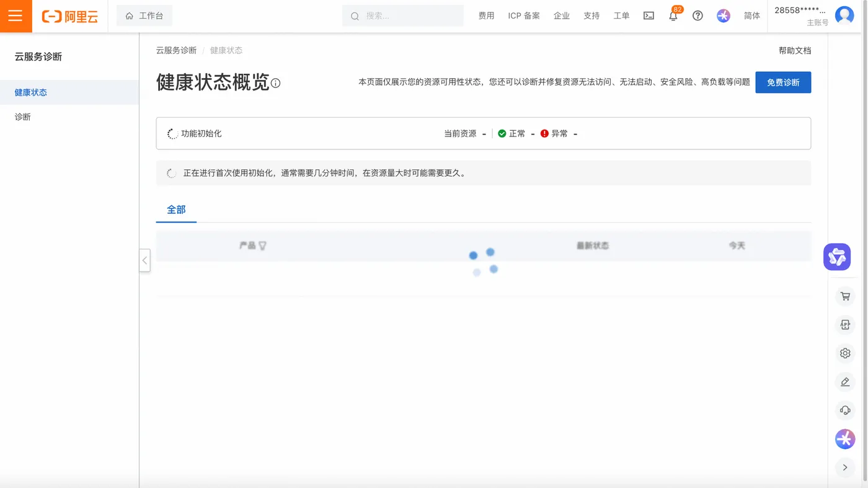
Task: Click the info icon beside 健康状态概览
Action: pyautogui.click(x=276, y=83)
